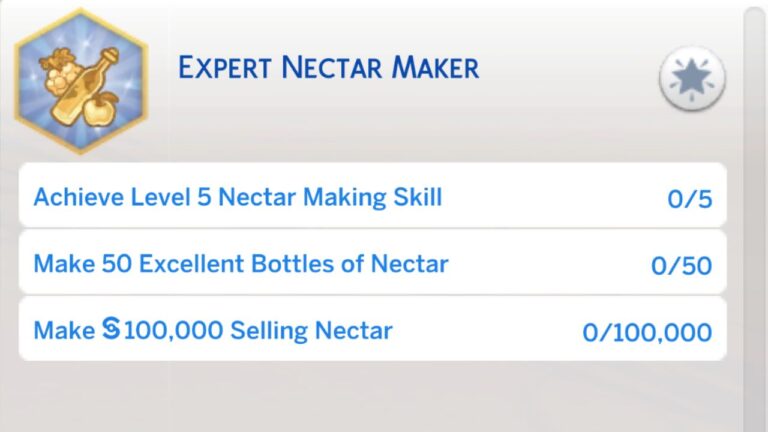The height and width of the screenshot is (432, 768).
Task: Select Make 50 Excellent Bottles of Nectar goal
Action: tap(241, 264)
